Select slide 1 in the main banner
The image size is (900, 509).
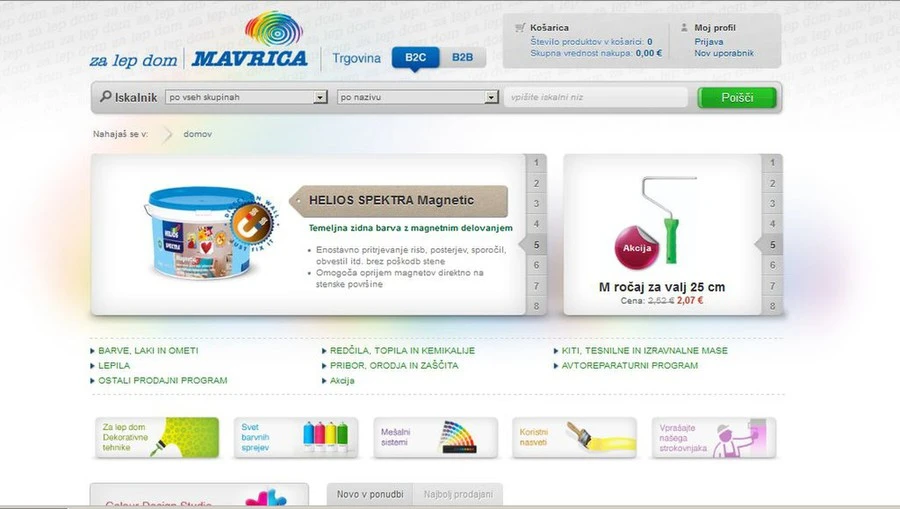coord(536,163)
